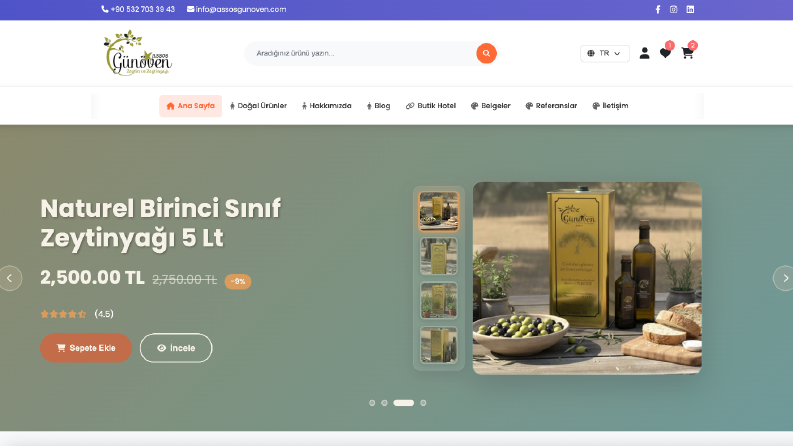Click the main olive oil product image
The image size is (793, 446).
tap(587, 278)
